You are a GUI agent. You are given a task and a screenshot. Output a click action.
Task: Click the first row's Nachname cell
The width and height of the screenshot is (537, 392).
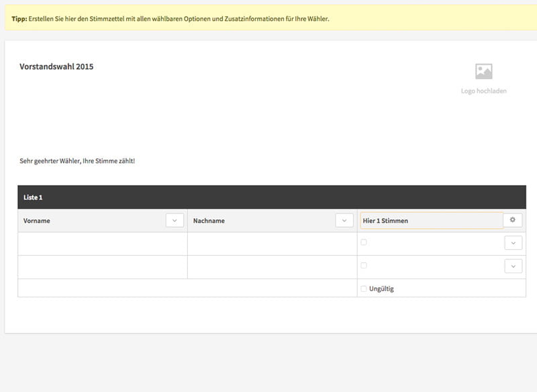[272, 244]
